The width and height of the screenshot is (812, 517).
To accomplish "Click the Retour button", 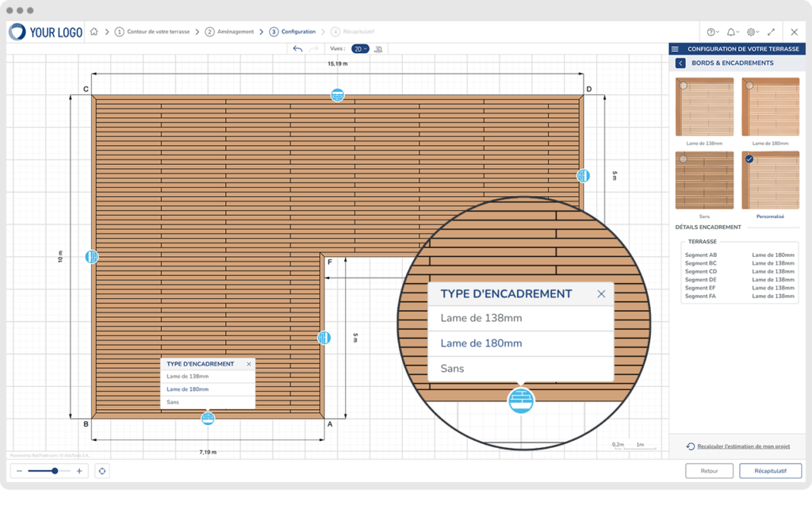I will [x=709, y=471].
